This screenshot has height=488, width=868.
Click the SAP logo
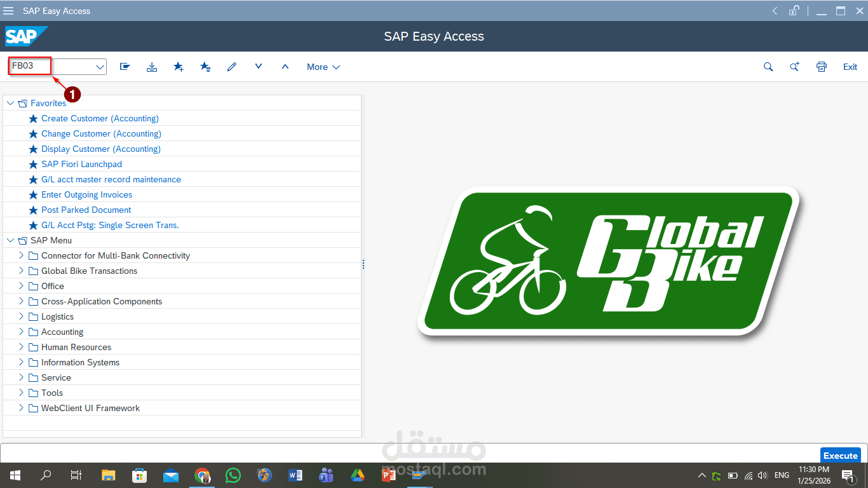click(x=27, y=36)
